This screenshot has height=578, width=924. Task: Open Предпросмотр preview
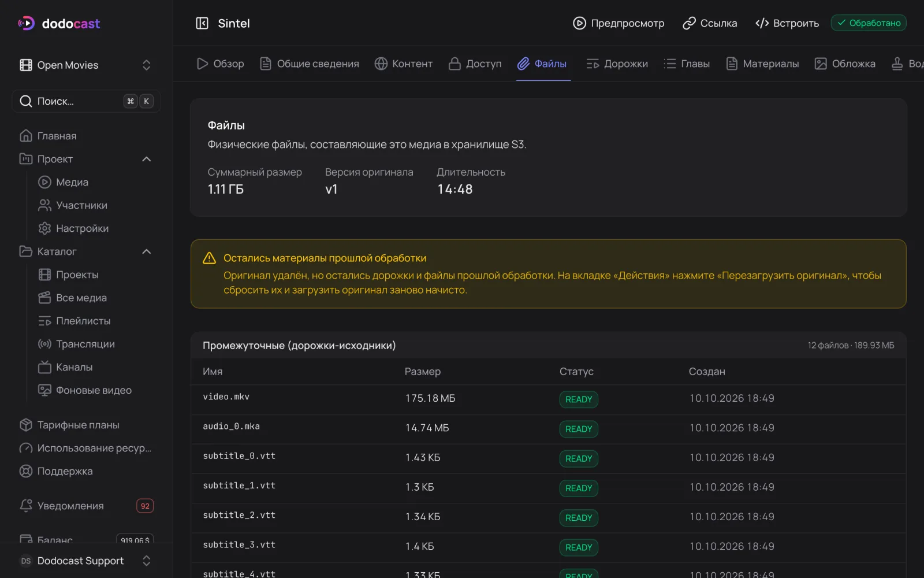click(x=619, y=23)
